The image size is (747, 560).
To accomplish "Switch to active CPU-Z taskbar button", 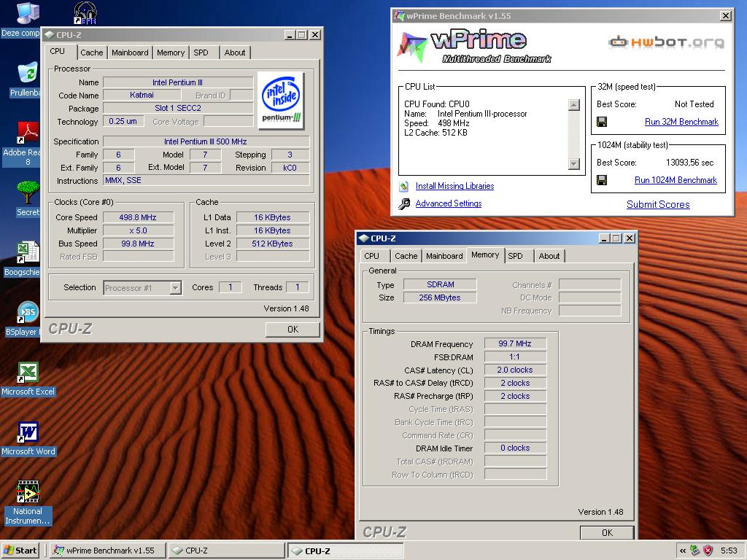I will 345,551.
